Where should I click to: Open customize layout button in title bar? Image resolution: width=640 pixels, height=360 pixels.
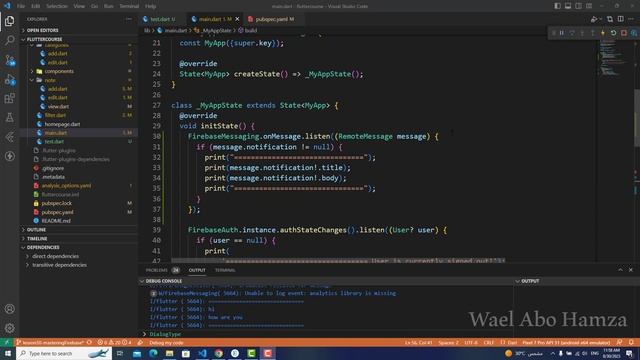(x=589, y=6)
